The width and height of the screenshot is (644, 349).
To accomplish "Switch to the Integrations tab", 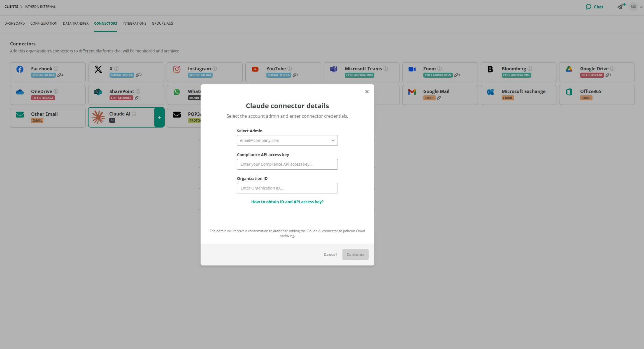I will [134, 24].
